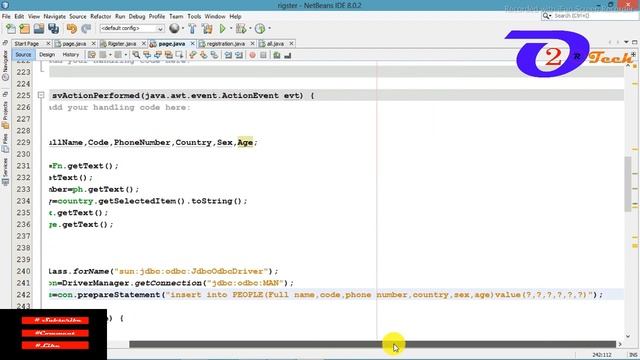This screenshot has width=640, height=360.
Task: Click the Shift Line Right icon
Action: (239, 55)
